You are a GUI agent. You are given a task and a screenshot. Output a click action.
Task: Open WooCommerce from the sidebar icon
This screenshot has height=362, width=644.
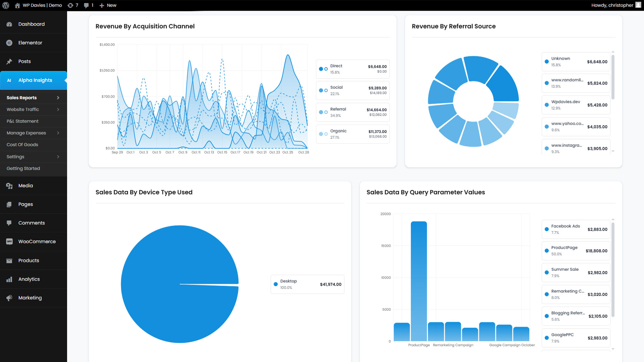[9, 242]
